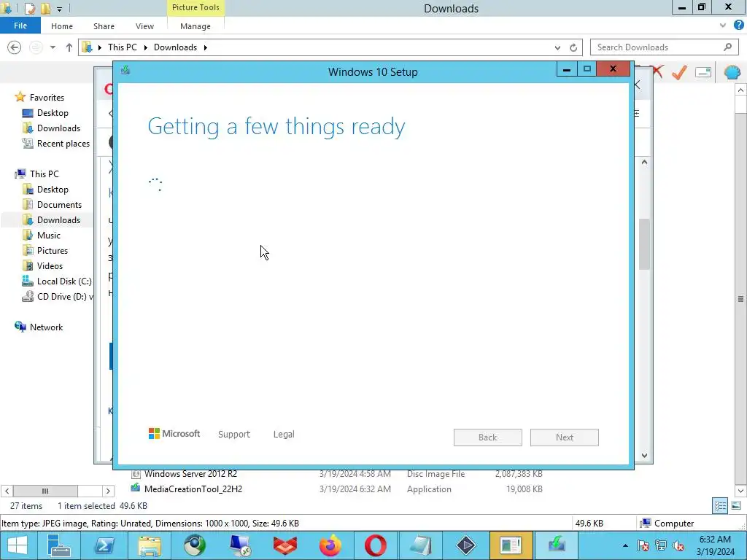Click Support link in Windows 10 Setup
The height and width of the screenshot is (560, 747).
[x=234, y=435]
